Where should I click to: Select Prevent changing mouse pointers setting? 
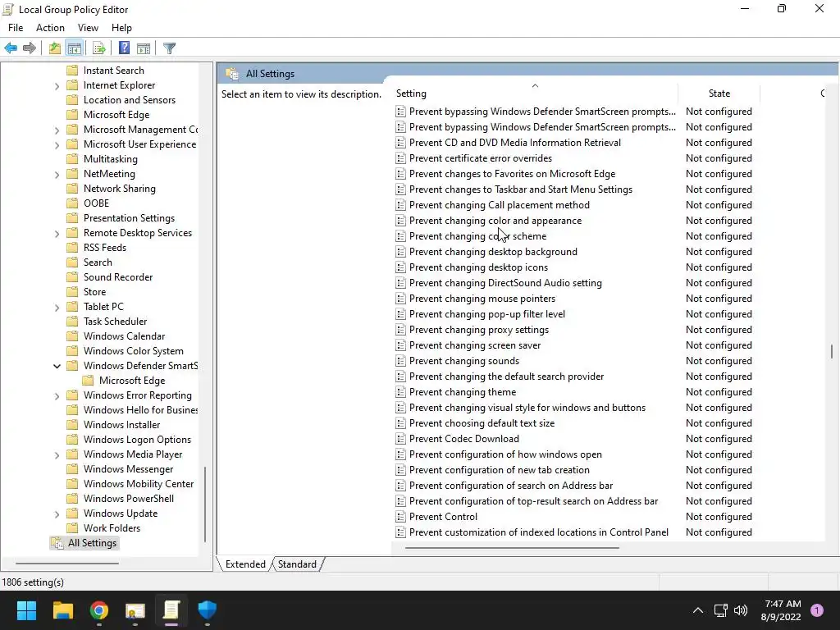(x=482, y=299)
